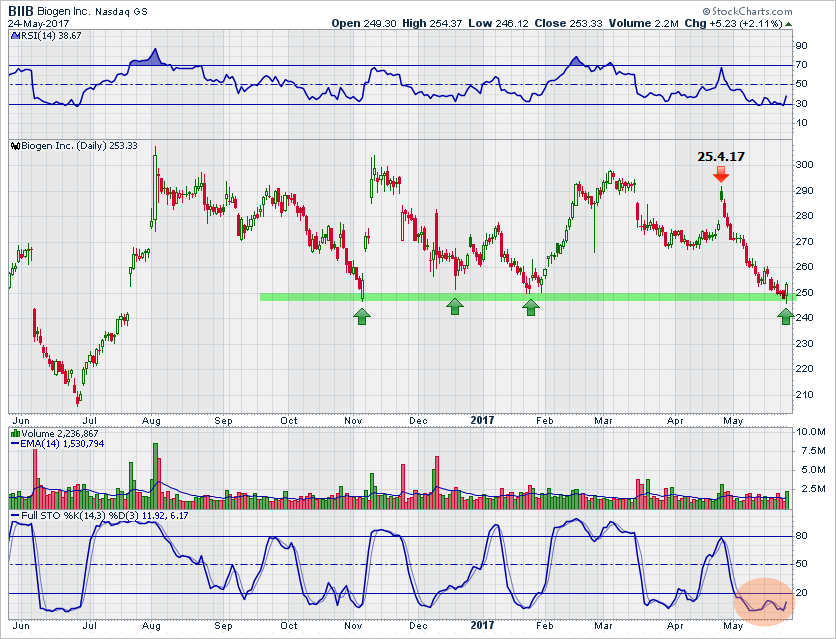
Task: Click the 300 price axis label
Action: (804, 165)
